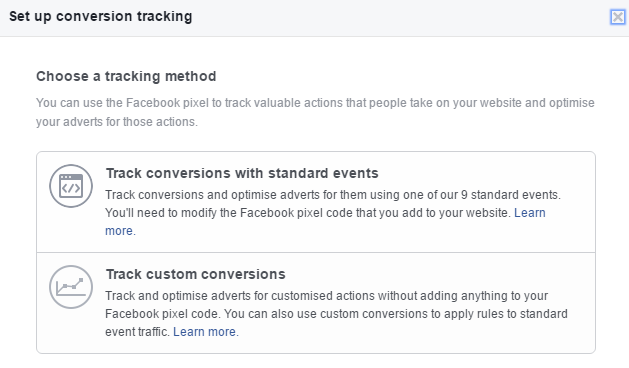Close the Set up conversion tracking dialog
This screenshot has height=368, width=629.
tap(618, 17)
